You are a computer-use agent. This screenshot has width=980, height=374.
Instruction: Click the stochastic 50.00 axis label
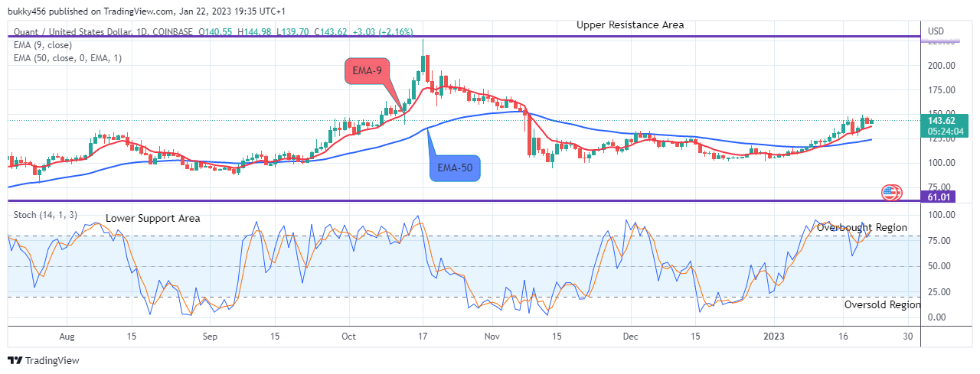point(938,266)
